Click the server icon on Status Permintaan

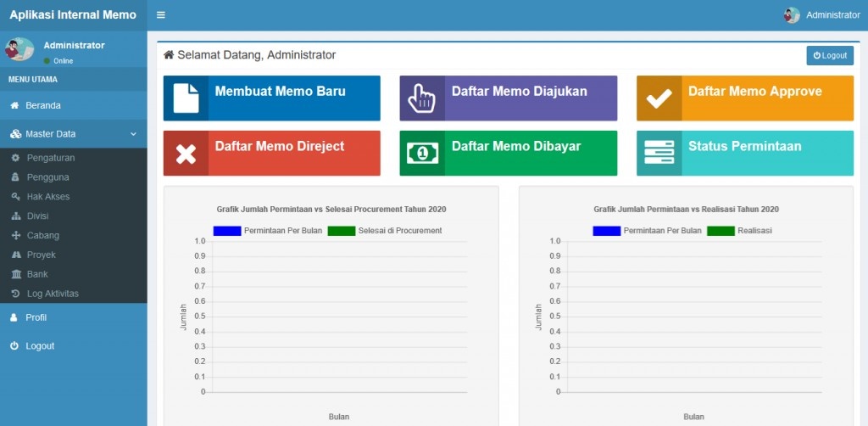pyautogui.click(x=659, y=153)
